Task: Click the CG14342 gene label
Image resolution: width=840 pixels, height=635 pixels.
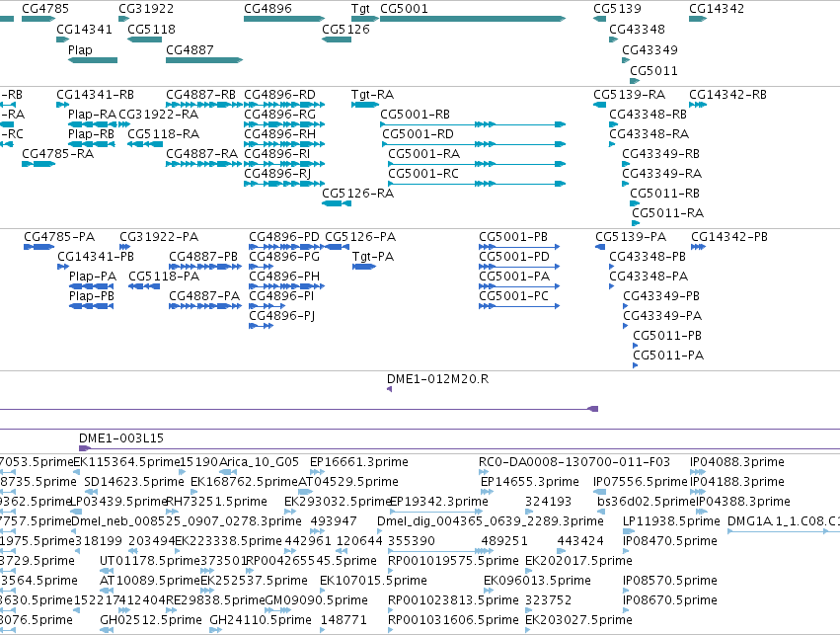Action: 717,9
